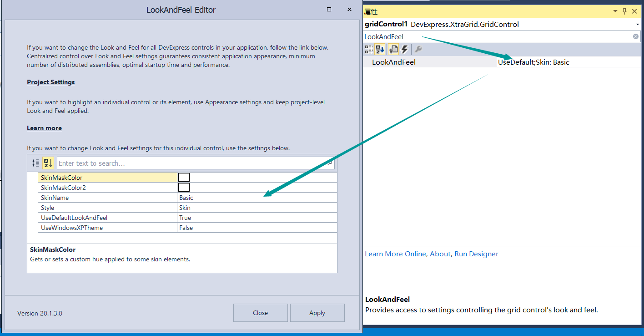This screenshot has width=644, height=336.
Task: Select LookAndFeel row in Properties grid
Action: (x=502, y=62)
